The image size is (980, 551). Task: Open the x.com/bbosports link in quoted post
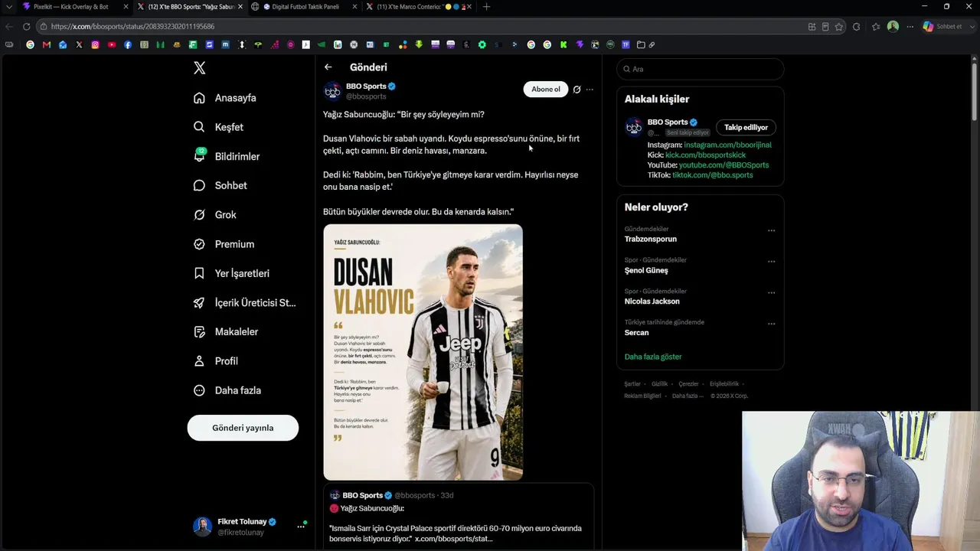pos(453,539)
